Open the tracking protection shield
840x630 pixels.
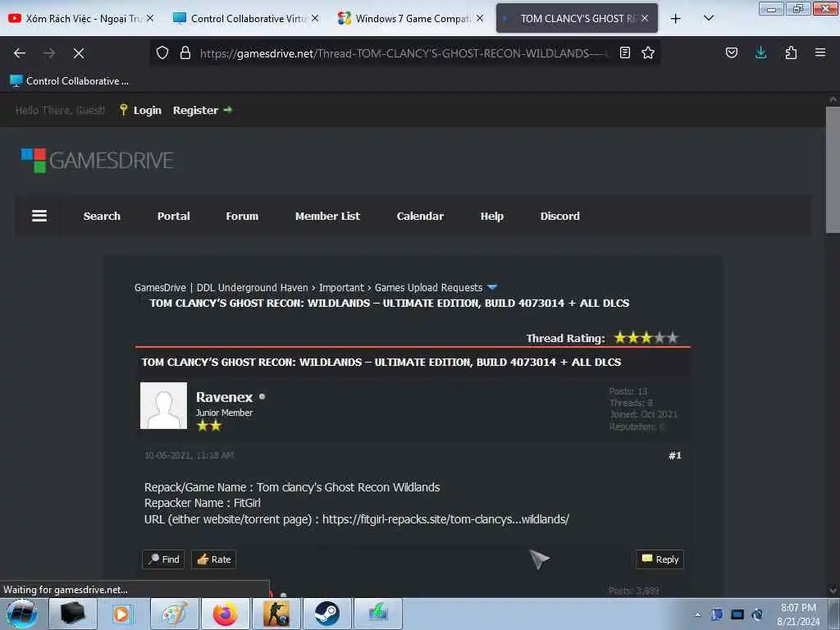(x=162, y=53)
